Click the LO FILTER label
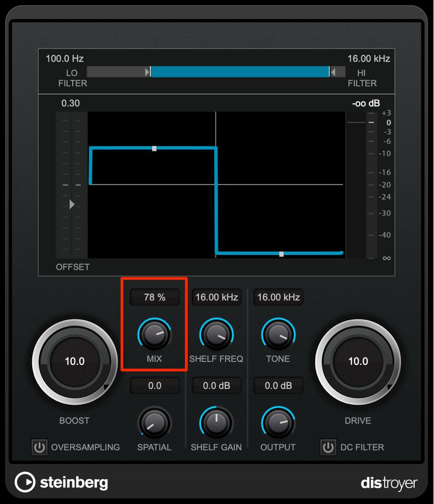 coord(73,78)
